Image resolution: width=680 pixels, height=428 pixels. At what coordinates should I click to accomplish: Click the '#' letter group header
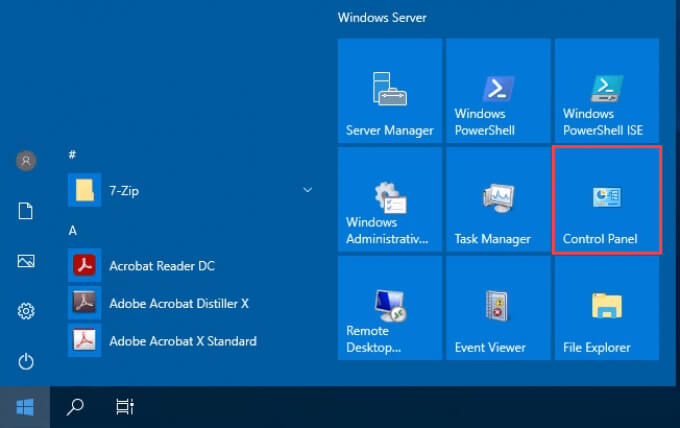72,154
